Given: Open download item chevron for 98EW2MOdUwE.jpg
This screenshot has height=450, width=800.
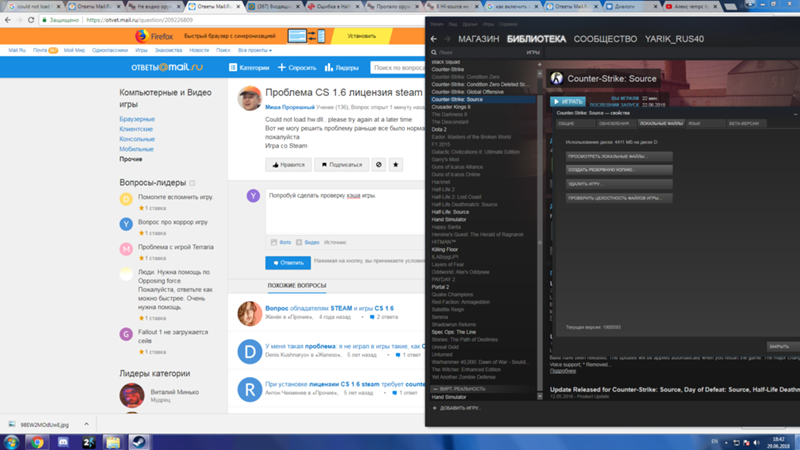Looking at the screenshot, I should click(86, 424).
